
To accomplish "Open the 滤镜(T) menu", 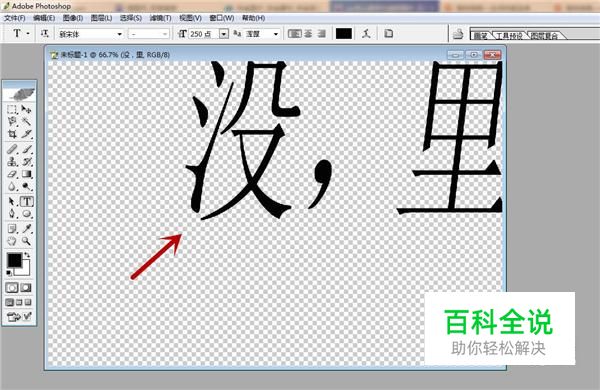I will click(x=160, y=18).
